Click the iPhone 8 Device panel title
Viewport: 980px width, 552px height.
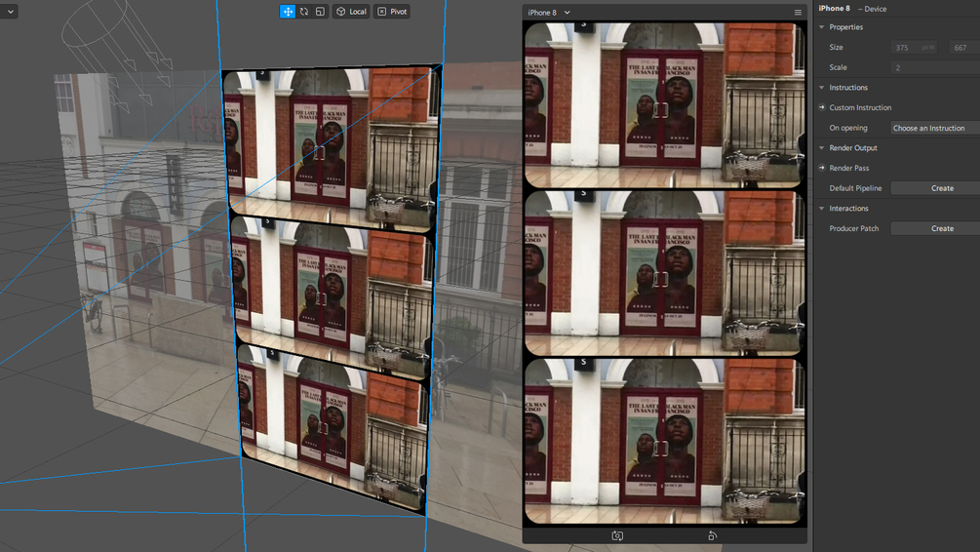click(x=852, y=9)
